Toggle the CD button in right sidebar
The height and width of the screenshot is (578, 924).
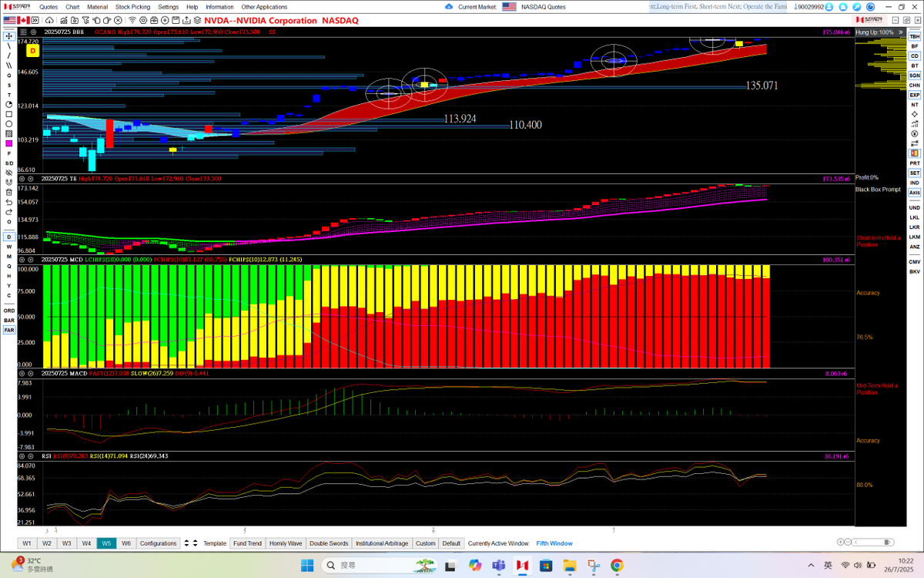[915, 56]
